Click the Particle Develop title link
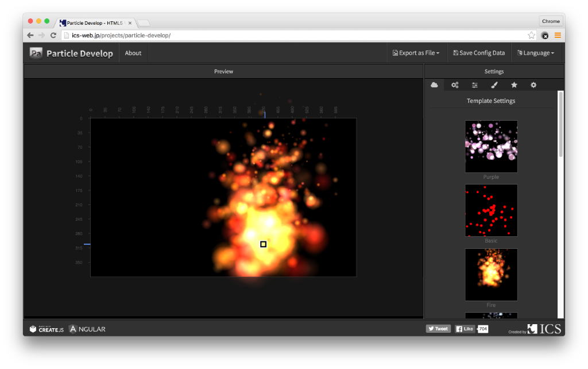The image size is (588, 369). click(x=79, y=53)
